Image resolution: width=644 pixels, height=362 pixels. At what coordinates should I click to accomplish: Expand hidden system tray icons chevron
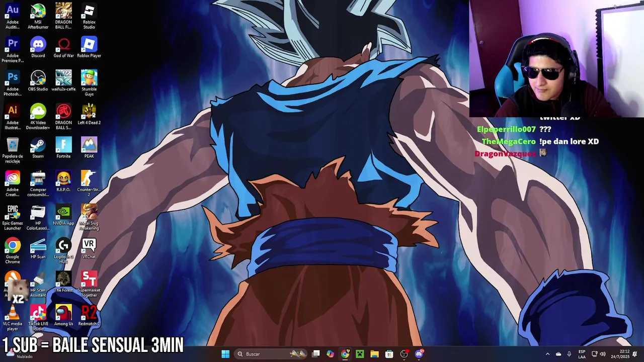[547, 354]
